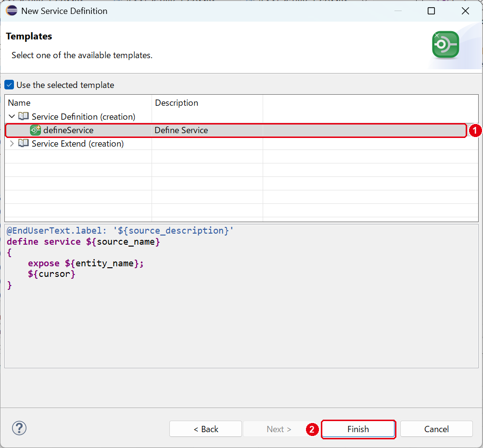The height and width of the screenshot is (448, 483).
Task: Click the '${cursor}' line in template preview
Action: (x=51, y=274)
